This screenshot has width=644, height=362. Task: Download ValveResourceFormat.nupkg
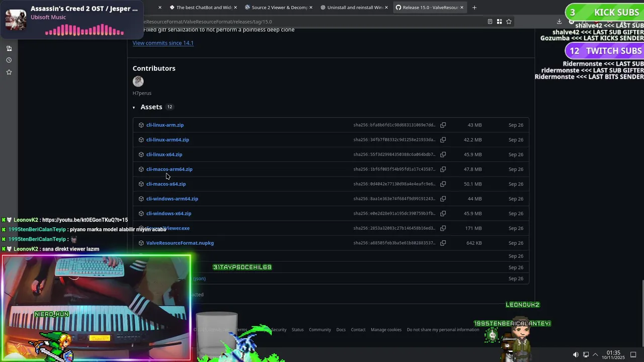[x=180, y=243]
